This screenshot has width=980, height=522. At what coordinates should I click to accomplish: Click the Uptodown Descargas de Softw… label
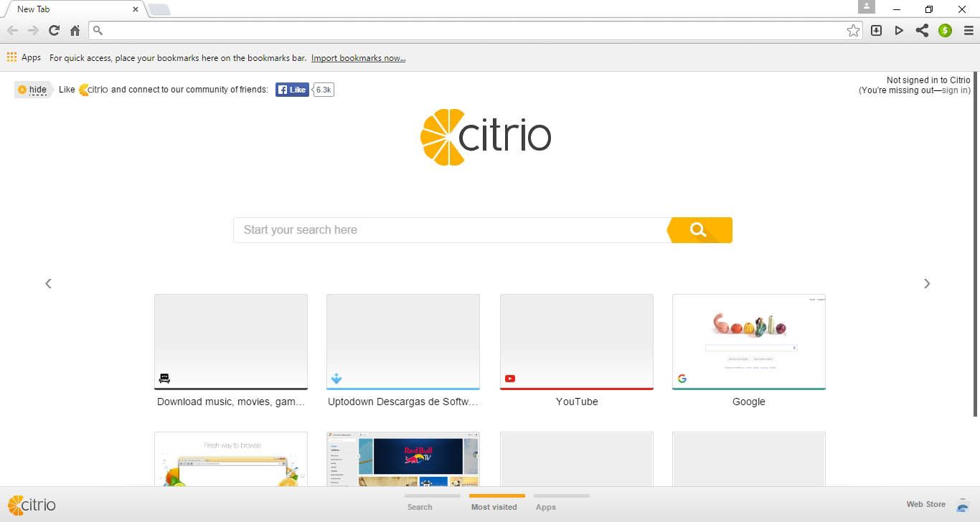pyautogui.click(x=403, y=402)
